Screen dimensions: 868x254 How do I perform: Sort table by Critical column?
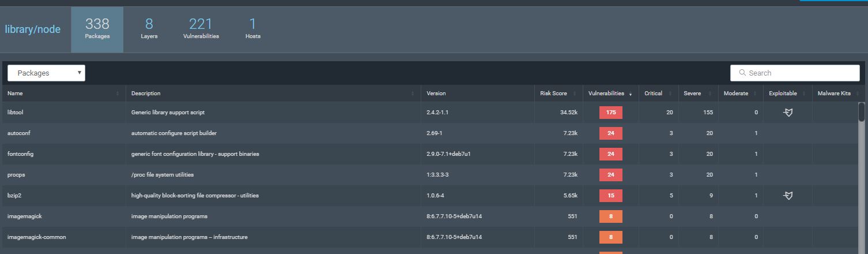(x=658, y=94)
